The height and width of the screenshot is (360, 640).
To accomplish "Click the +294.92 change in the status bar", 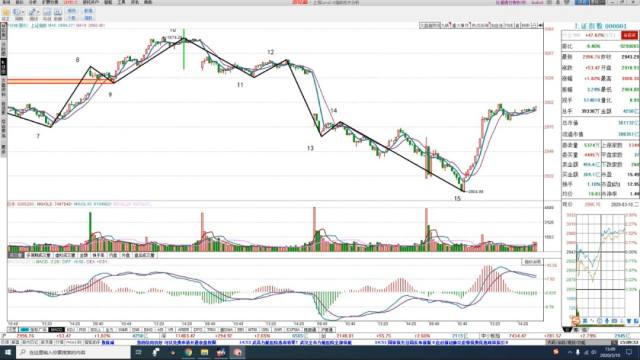I will pyautogui.click(x=223, y=336).
